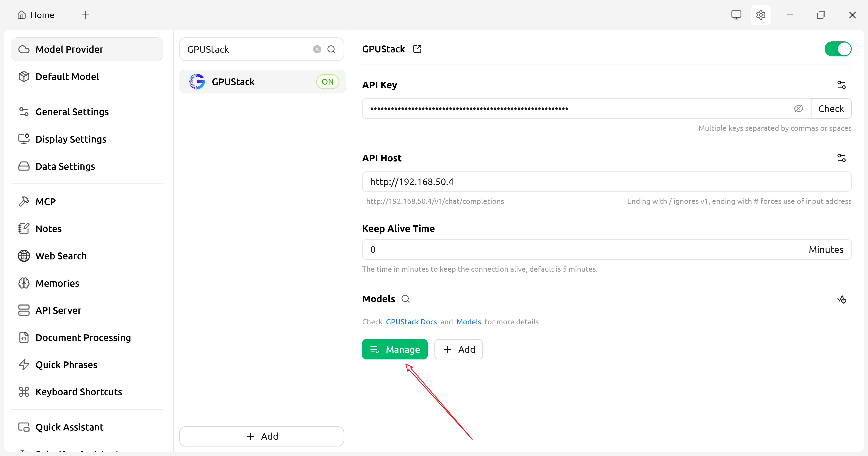Open GPUStack external website link icon
Image resolution: width=868 pixels, height=456 pixels.
(x=417, y=49)
